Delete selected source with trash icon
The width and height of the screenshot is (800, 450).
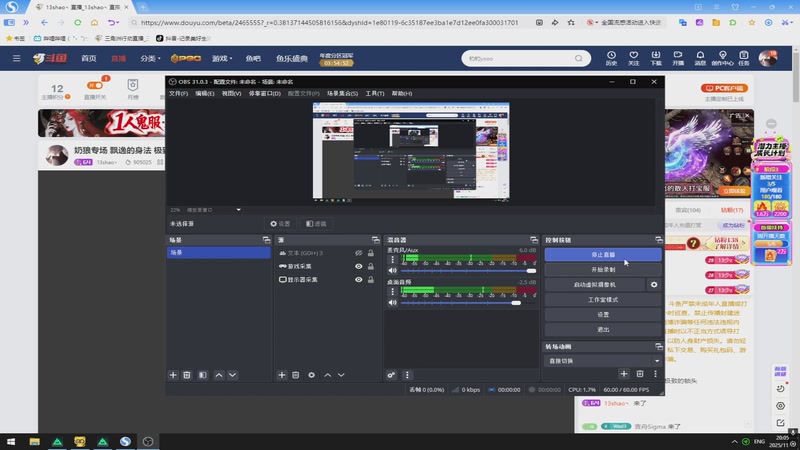[295, 375]
